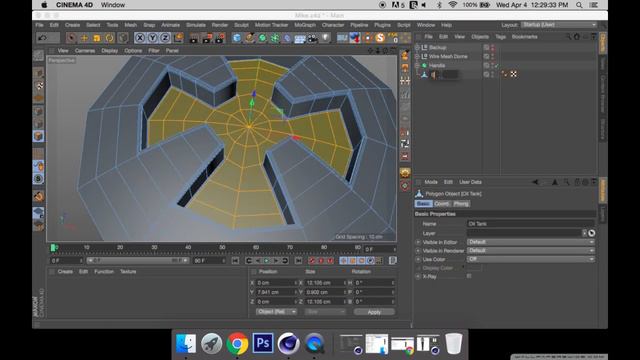This screenshot has height=360, width=640.
Task: Switch to the Phong tab
Action: pyautogui.click(x=461, y=203)
